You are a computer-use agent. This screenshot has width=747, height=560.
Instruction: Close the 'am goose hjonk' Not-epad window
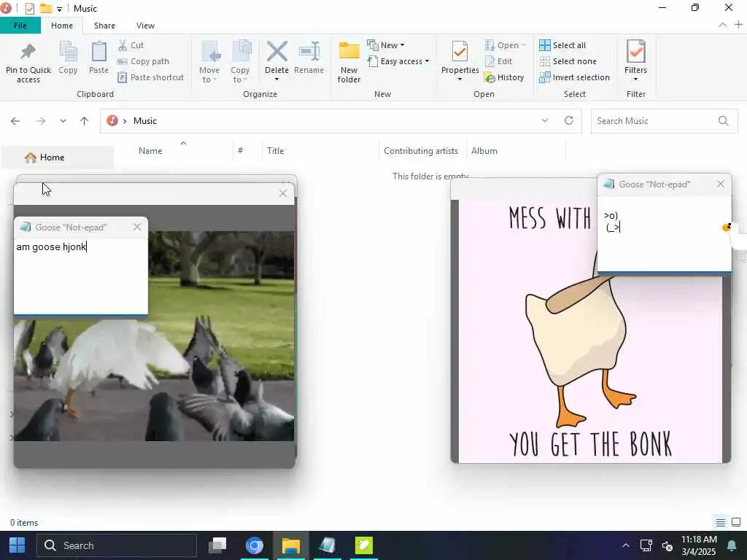tap(137, 227)
